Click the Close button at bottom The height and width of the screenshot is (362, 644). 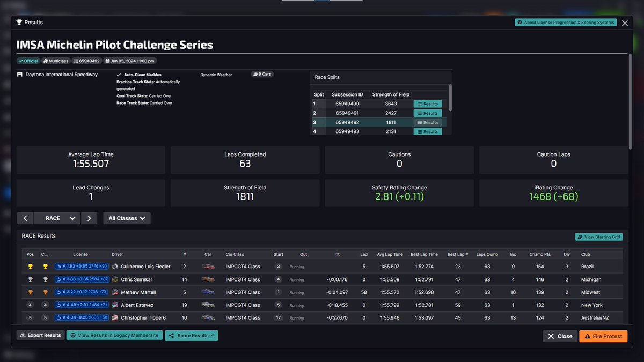coord(560,336)
